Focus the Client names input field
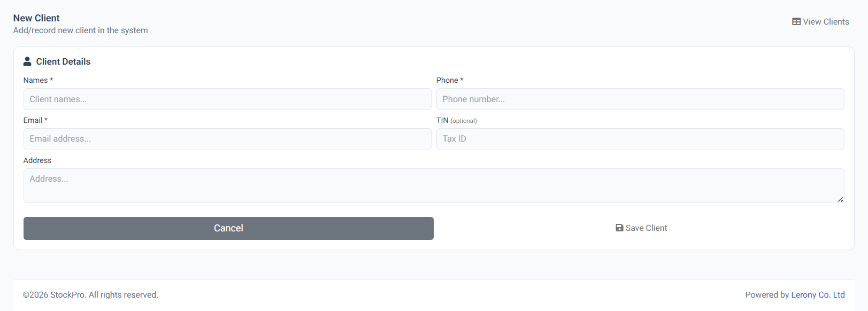868x311 pixels. click(227, 99)
